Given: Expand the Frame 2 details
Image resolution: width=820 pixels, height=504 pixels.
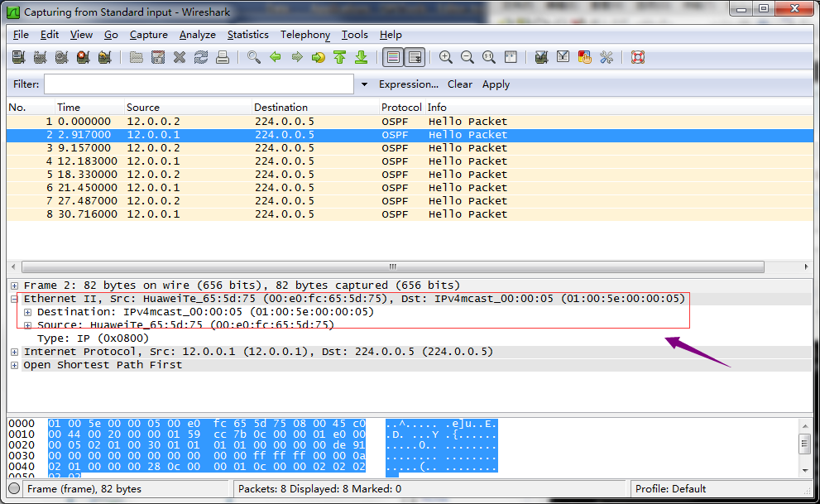Looking at the screenshot, I should tap(15, 286).
